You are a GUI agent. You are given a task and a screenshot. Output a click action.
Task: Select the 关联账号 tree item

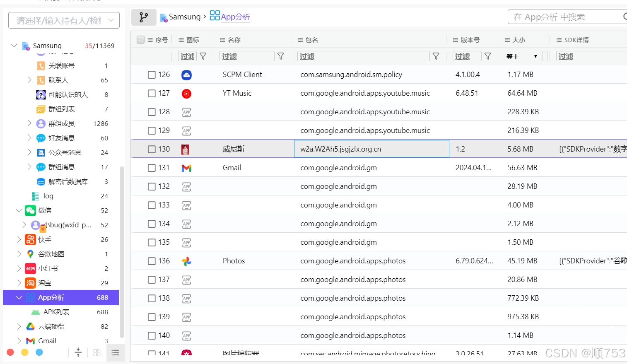tap(61, 65)
